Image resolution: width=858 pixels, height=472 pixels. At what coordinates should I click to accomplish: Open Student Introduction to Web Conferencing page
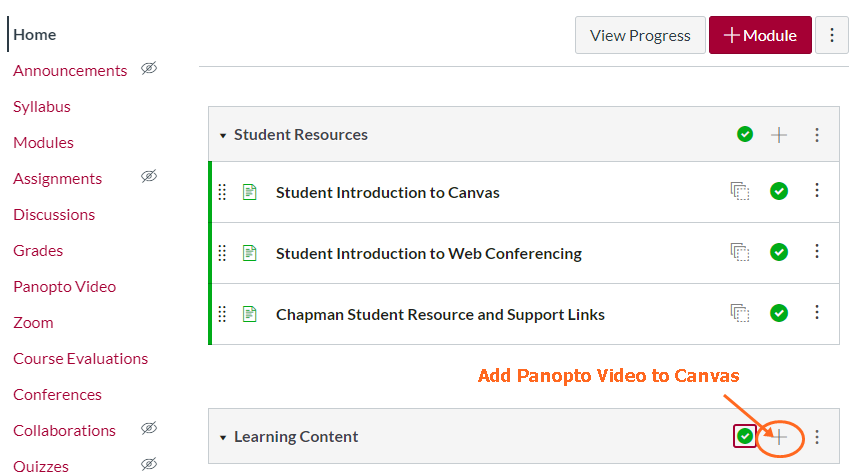click(x=428, y=253)
